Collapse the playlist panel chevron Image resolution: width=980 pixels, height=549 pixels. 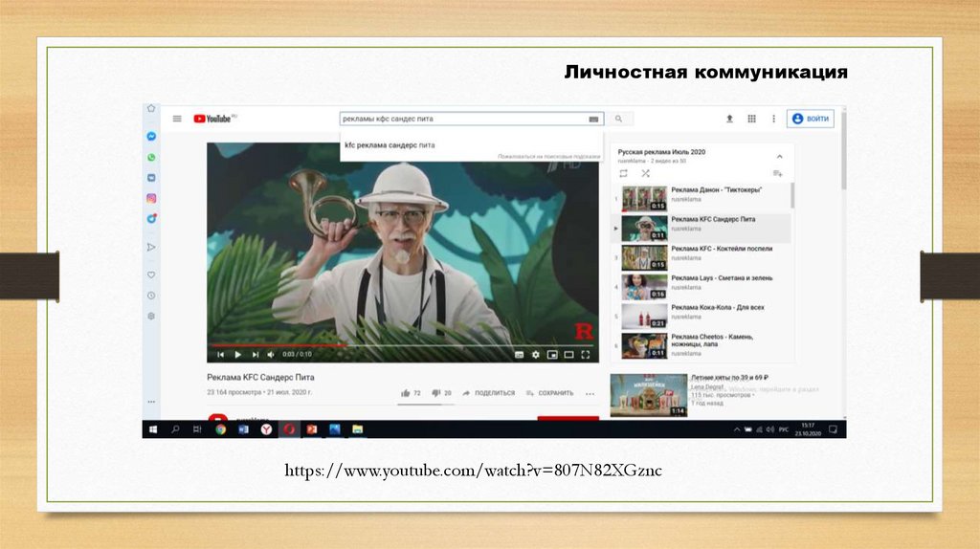tap(779, 156)
